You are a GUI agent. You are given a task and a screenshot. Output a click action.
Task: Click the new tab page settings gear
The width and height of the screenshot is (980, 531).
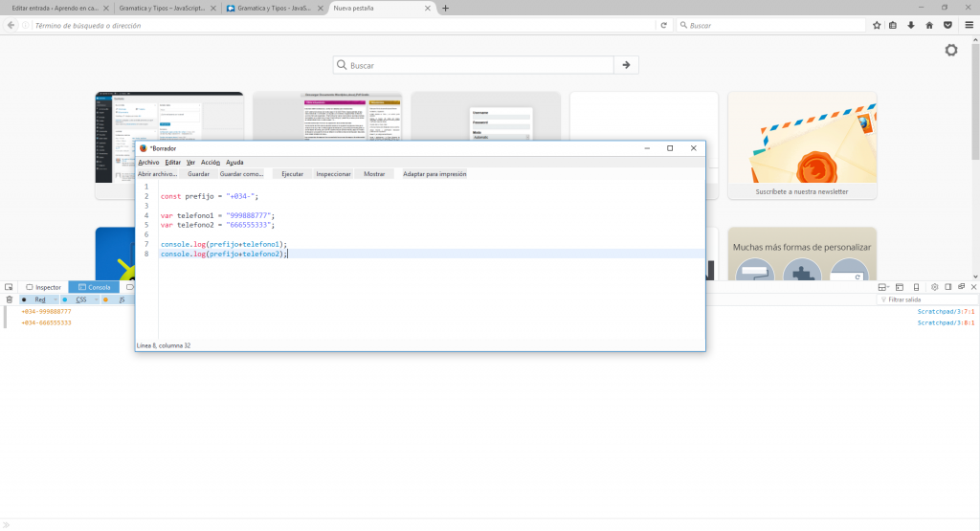pyautogui.click(x=950, y=50)
